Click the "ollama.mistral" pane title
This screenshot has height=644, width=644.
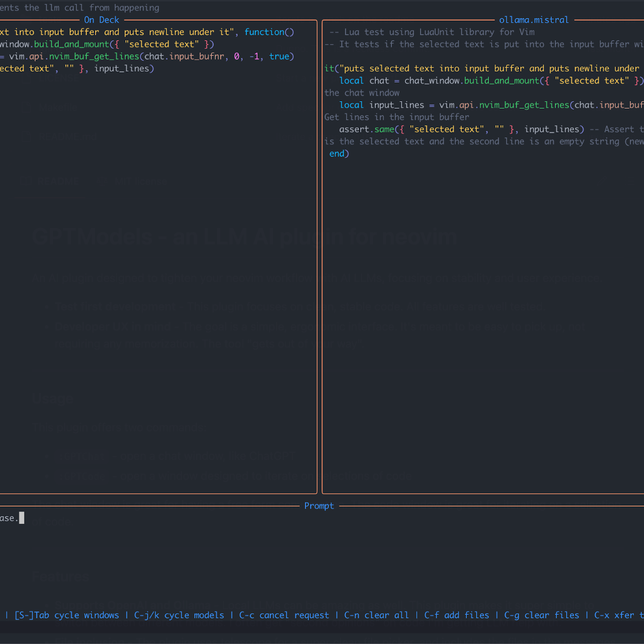pyautogui.click(x=534, y=20)
